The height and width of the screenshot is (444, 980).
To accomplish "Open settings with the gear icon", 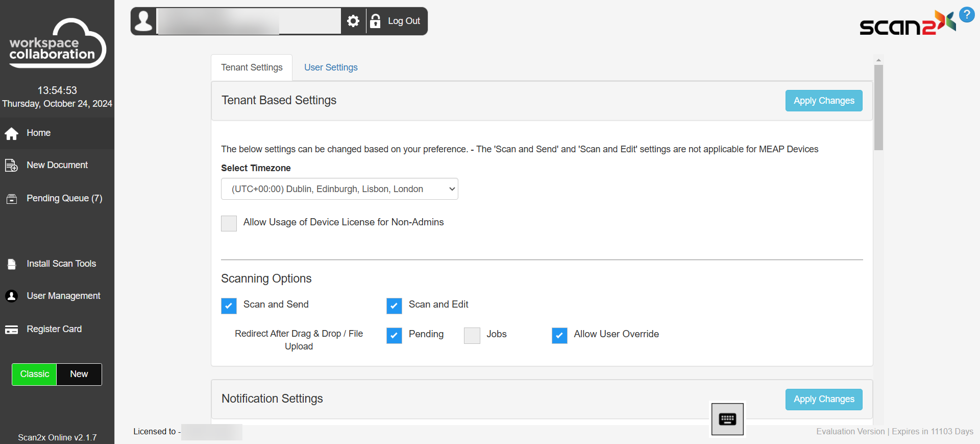I will click(353, 21).
